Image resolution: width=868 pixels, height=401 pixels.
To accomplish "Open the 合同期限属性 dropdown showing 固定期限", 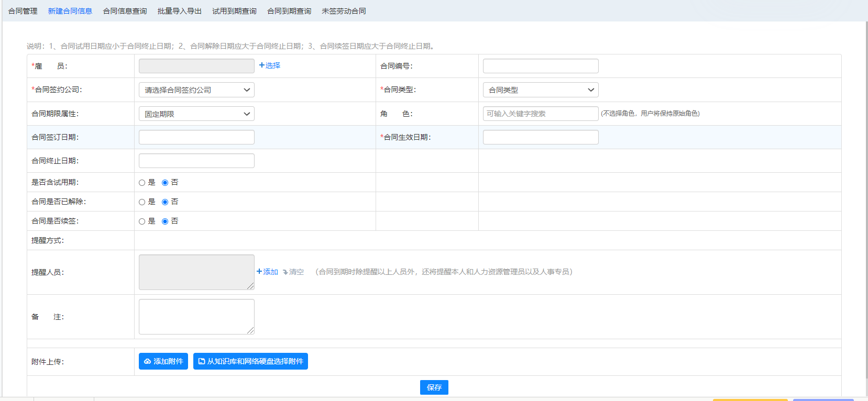I will (196, 114).
